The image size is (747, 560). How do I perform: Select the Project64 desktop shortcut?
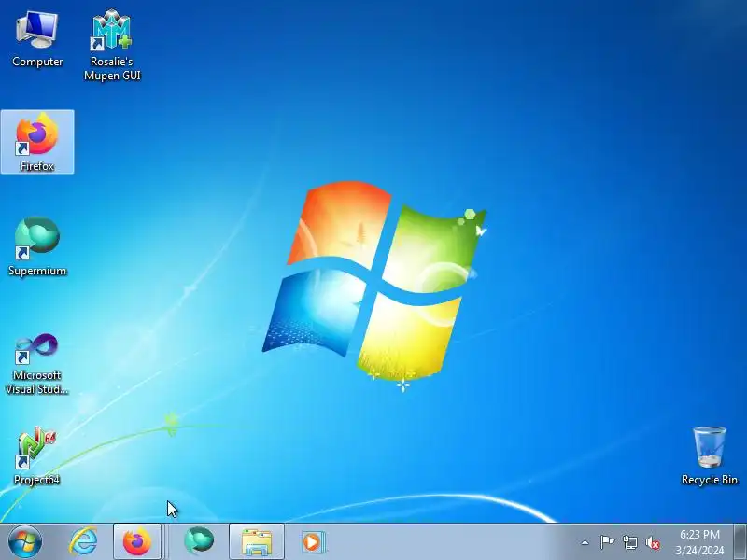click(x=37, y=455)
